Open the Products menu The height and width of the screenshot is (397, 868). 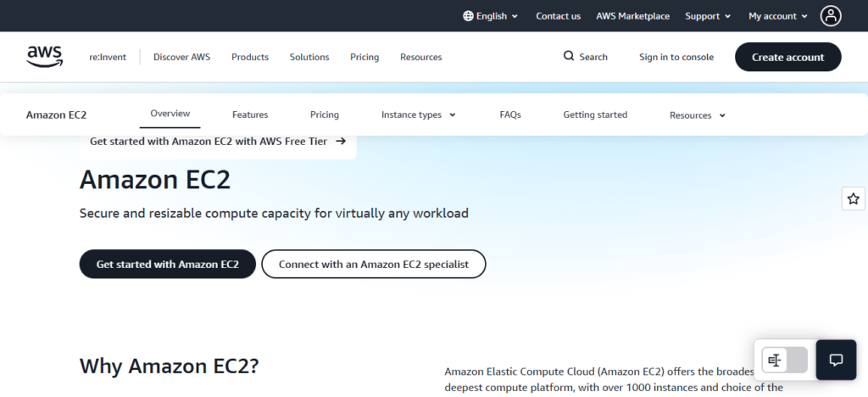(250, 57)
